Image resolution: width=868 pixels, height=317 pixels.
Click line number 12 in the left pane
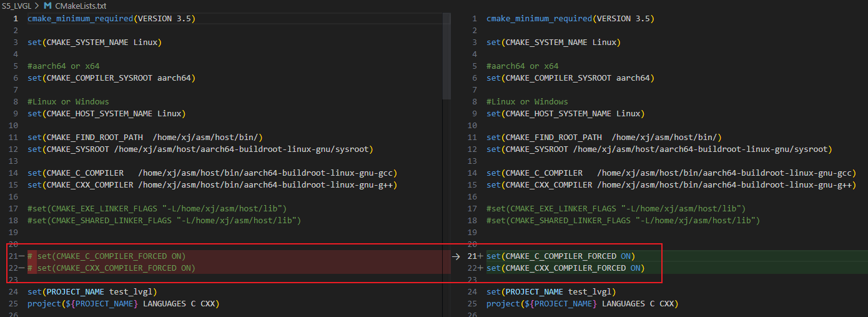(x=13, y=149)
